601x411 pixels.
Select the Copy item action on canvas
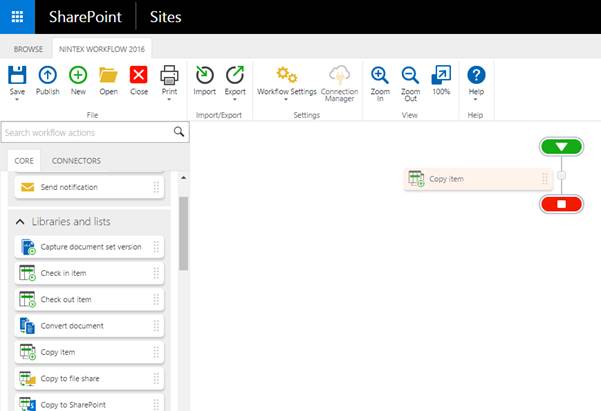(x=478, y=179)
